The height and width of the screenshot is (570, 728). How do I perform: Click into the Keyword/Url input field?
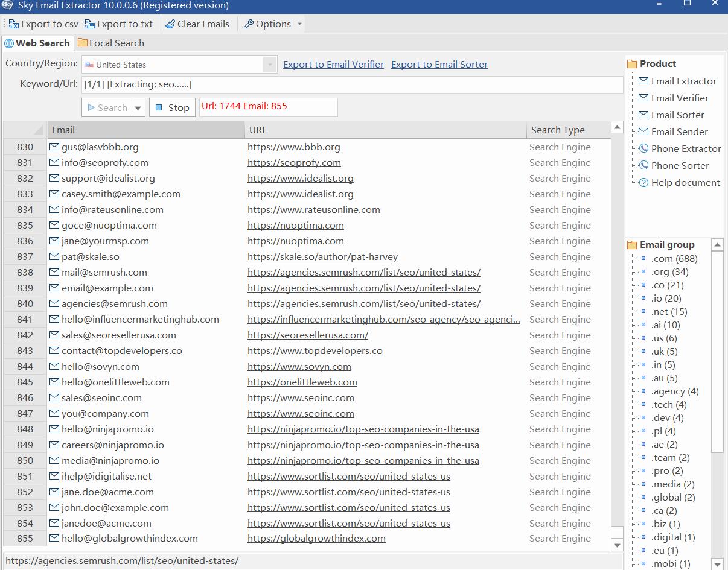pyautogui.click(x=352, y=84)
